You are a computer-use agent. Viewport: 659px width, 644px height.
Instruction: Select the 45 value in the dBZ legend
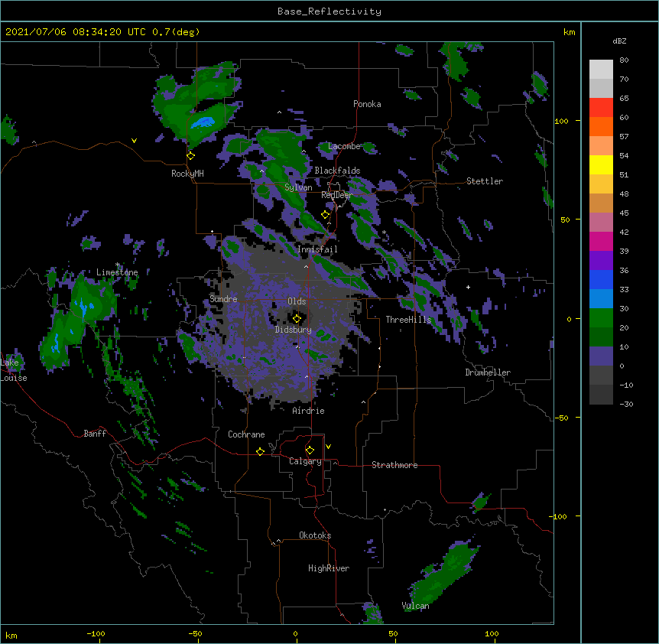(624, 213)
